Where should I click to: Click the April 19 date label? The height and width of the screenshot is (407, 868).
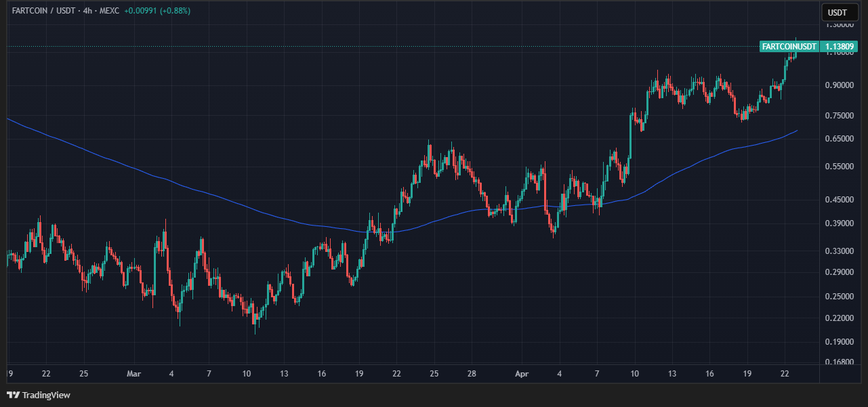(x=747, y=374)
